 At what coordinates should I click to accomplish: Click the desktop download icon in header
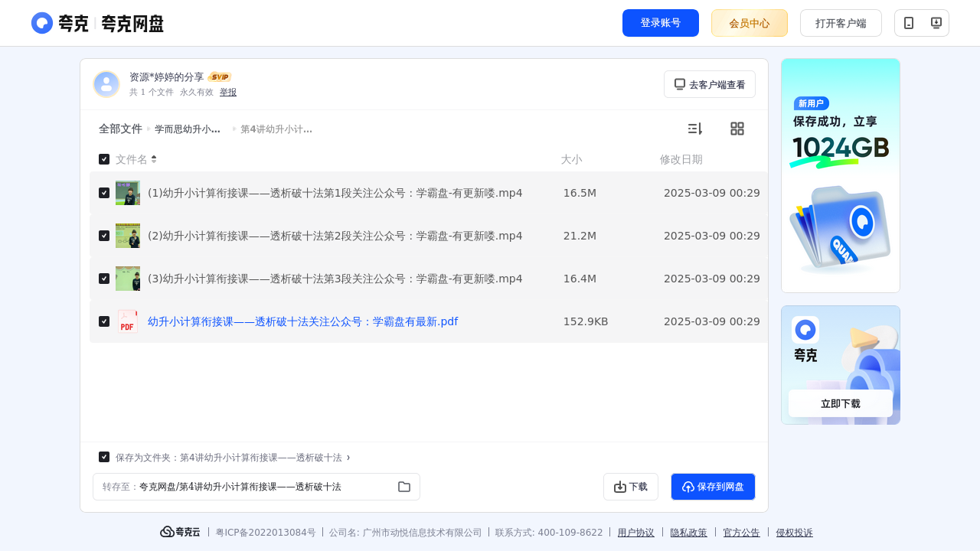(x=936, y=23)
